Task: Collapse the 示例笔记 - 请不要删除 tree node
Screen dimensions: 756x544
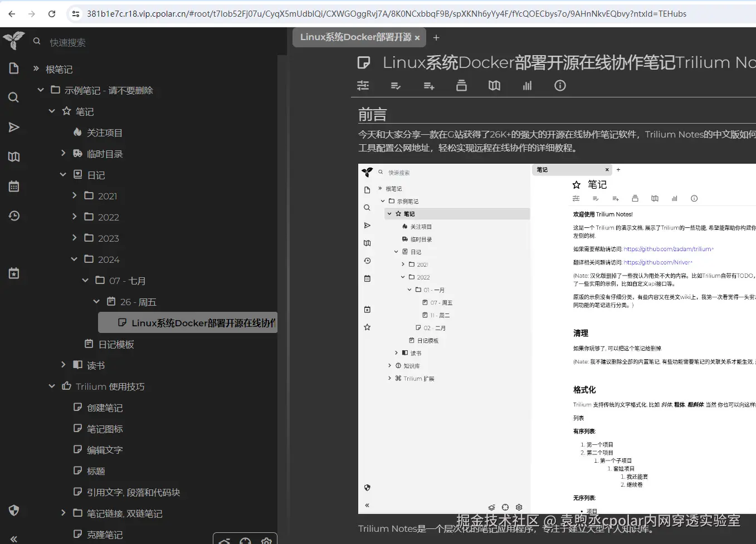Action: pos(41,90)
